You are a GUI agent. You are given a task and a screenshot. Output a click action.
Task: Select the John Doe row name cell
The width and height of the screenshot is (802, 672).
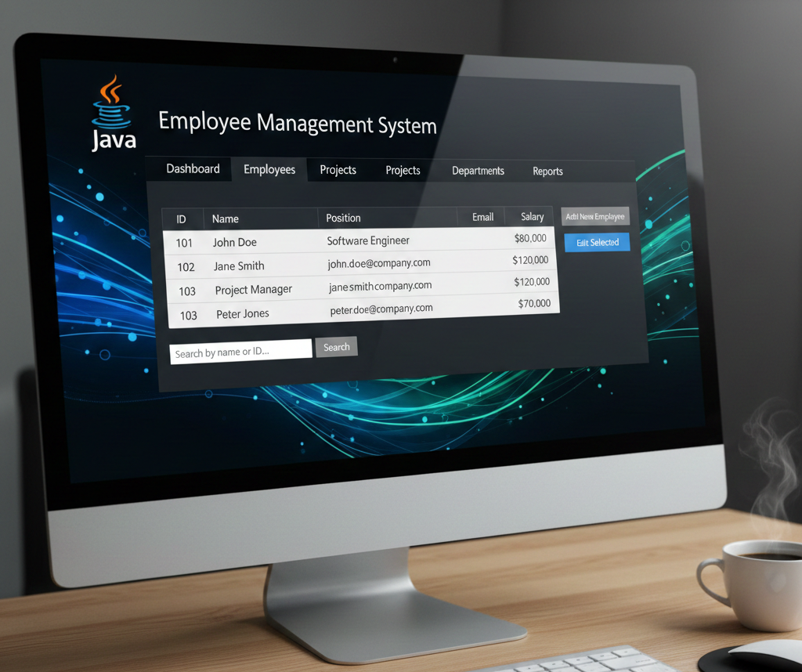235,242
